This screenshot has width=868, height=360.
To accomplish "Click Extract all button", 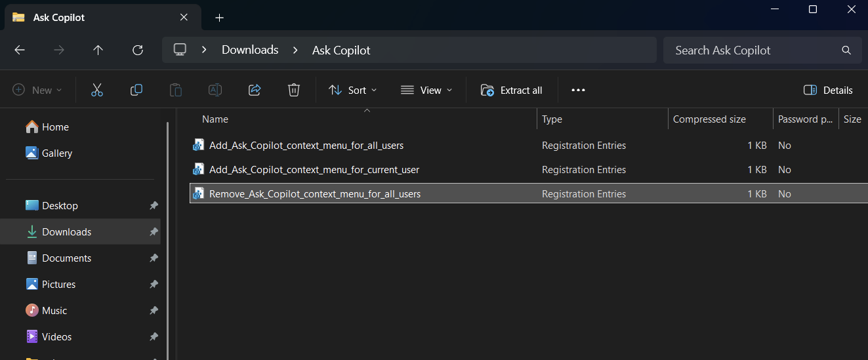I will tap(512, 90).
